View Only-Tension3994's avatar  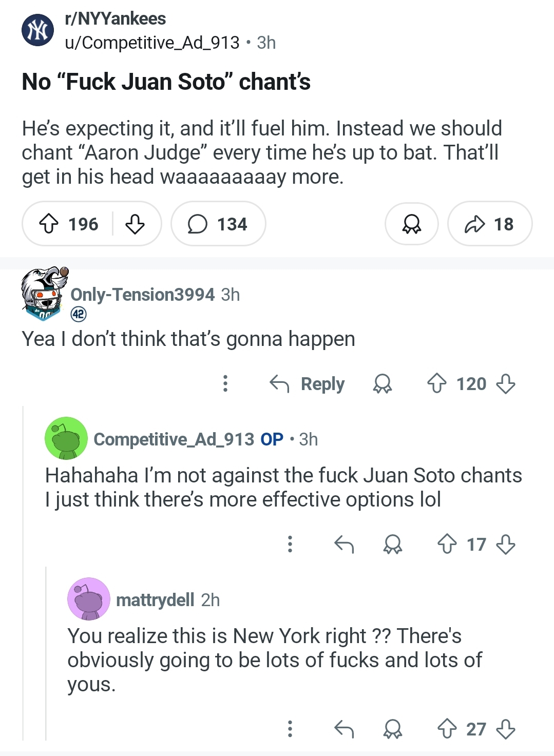coord(44,294)
